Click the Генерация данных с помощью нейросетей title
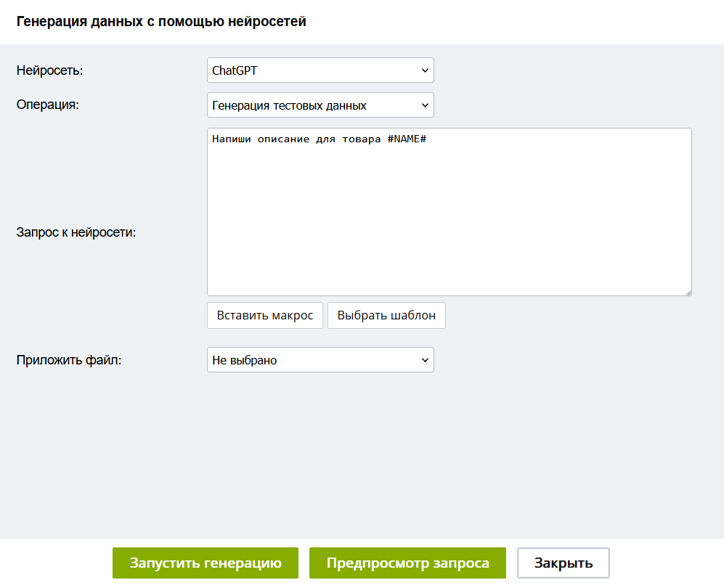 tap(161, 22)
